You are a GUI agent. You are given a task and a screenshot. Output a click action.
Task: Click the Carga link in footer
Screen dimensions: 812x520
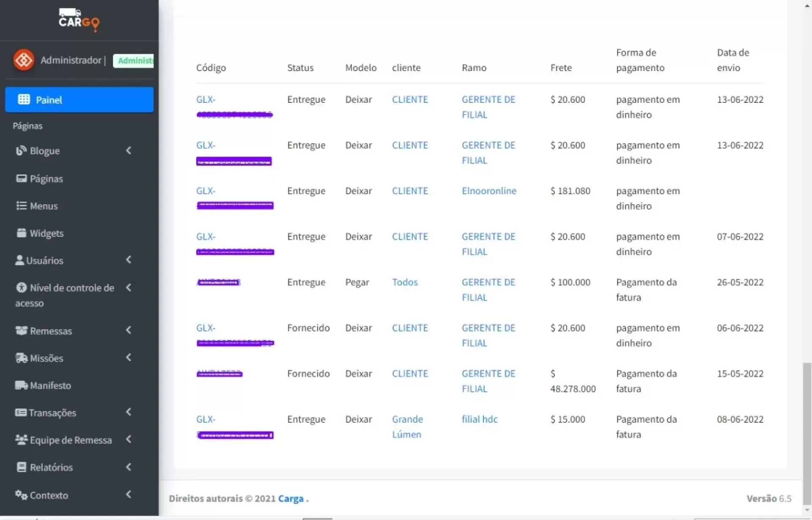[x=291, y=498]
